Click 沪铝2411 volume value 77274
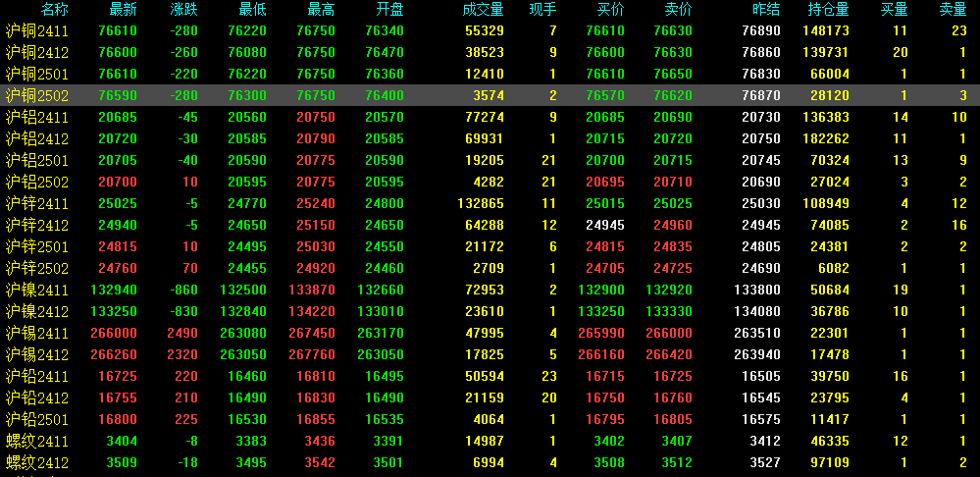Image resolution: width=980 pixels, height=477 pixels. (x=485, y=118)
